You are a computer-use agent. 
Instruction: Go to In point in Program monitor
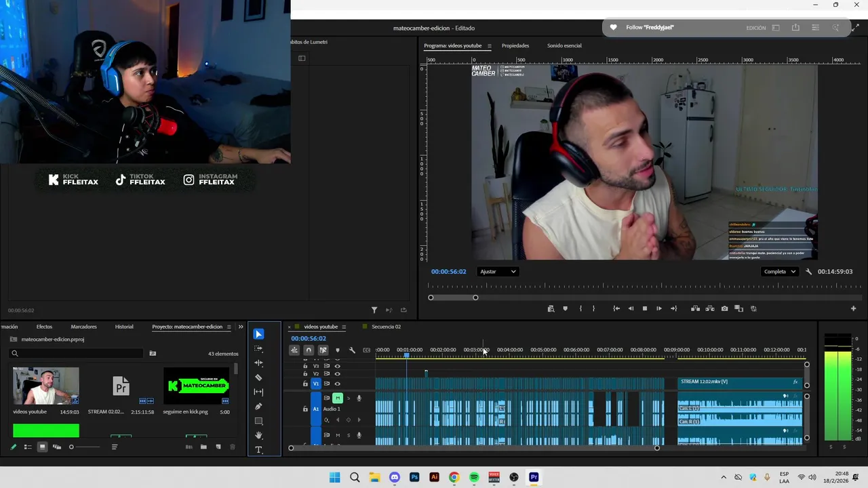pos(616,308)
